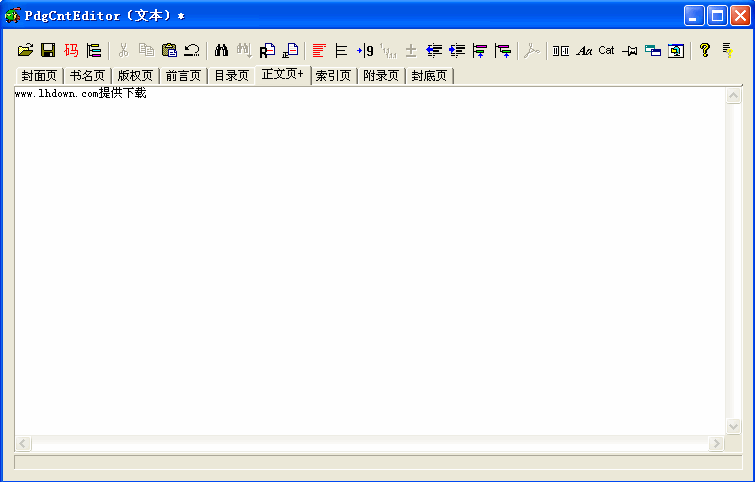This screenshot has width=755, height=482.
Task: Switch to the 附录页 tab
Action: 381,76
